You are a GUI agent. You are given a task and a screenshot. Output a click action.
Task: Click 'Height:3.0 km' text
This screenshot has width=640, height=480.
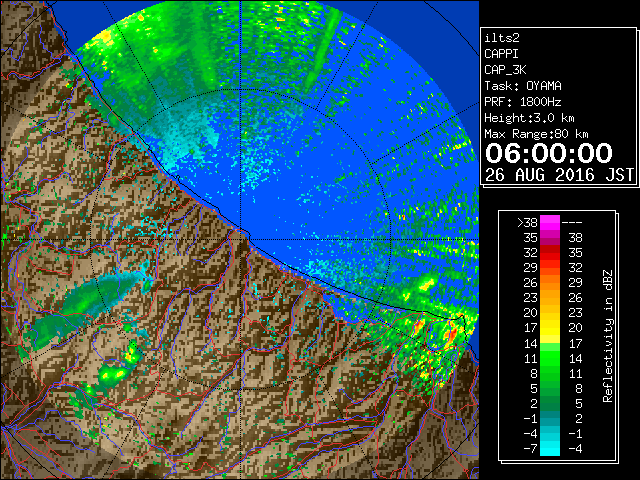pyautogui.click(x=529, y=118)
